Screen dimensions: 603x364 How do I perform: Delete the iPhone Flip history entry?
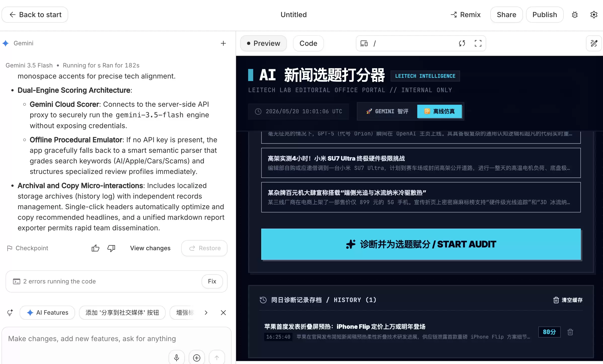(570, 332)
